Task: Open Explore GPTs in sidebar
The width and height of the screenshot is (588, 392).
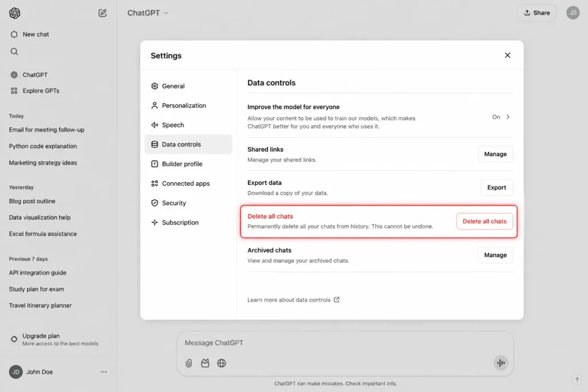Action: coord(35,91)
